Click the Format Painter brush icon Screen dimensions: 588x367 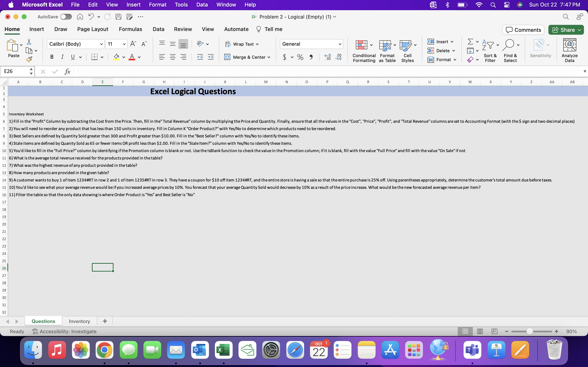29,59
